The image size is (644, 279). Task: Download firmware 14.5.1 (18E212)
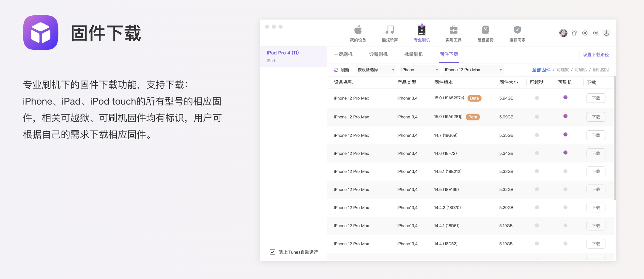[x=596, y=171]
